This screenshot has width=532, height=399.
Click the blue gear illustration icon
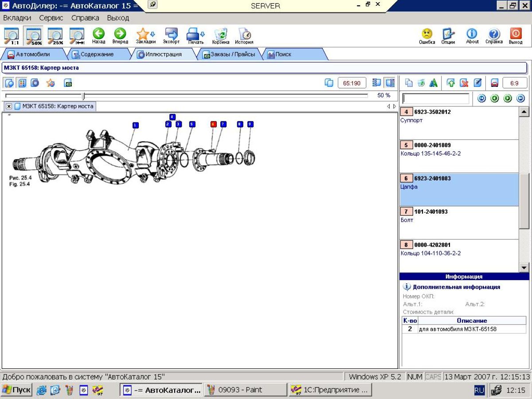(x=35, y=83)
